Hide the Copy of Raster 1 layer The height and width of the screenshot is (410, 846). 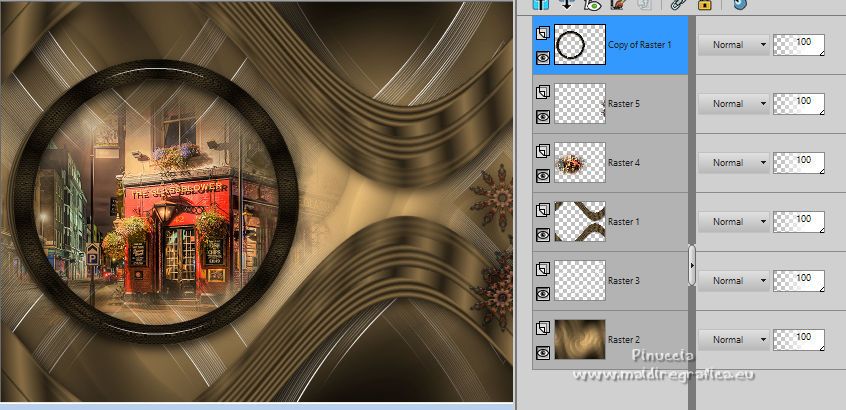tap(543, 57)
